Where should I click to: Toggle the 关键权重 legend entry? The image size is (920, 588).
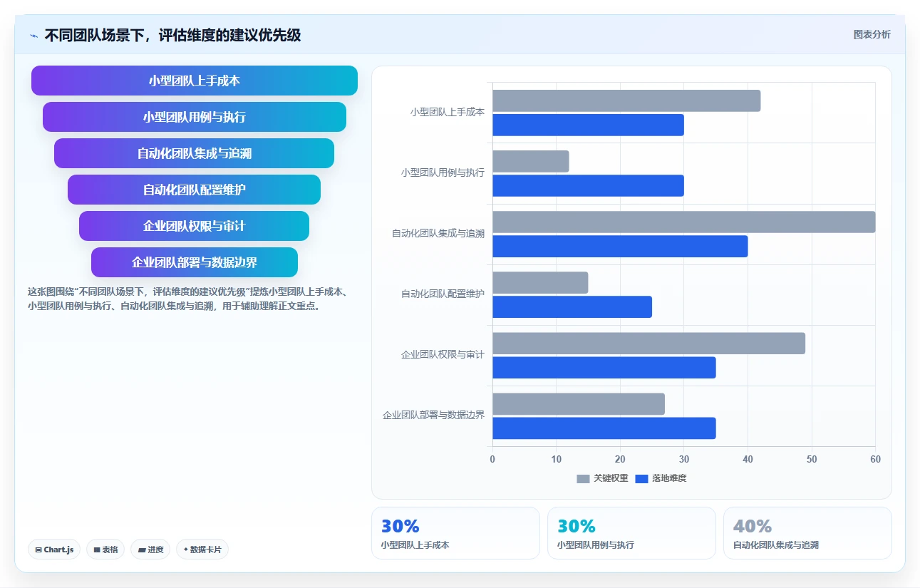tap(602, 478)
